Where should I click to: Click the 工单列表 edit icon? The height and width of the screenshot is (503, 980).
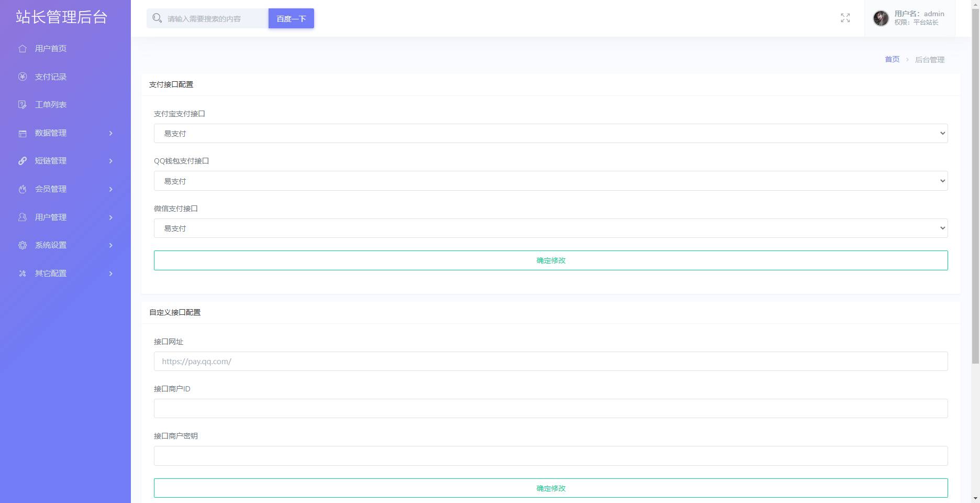pyautogui.click(x=23, y=105)
